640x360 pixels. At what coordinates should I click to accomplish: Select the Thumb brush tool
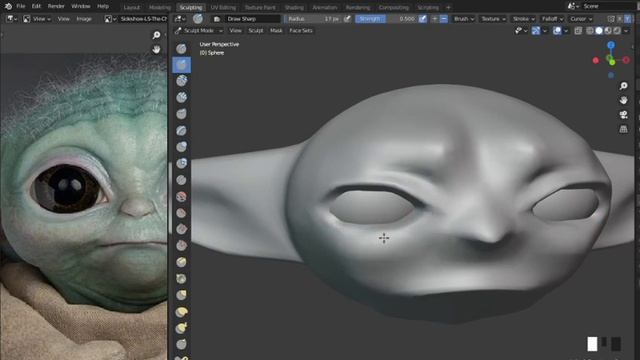tap(181, 344)
